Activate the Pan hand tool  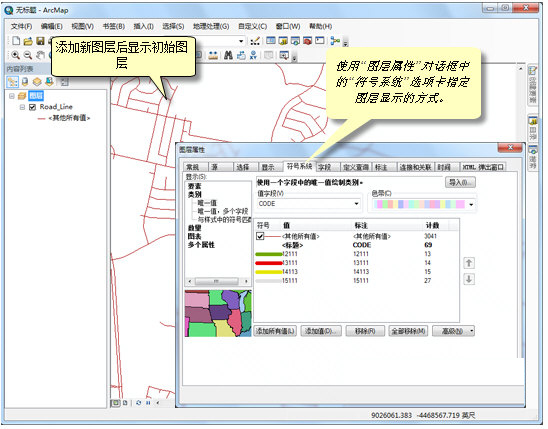click(x=40, y=55)
